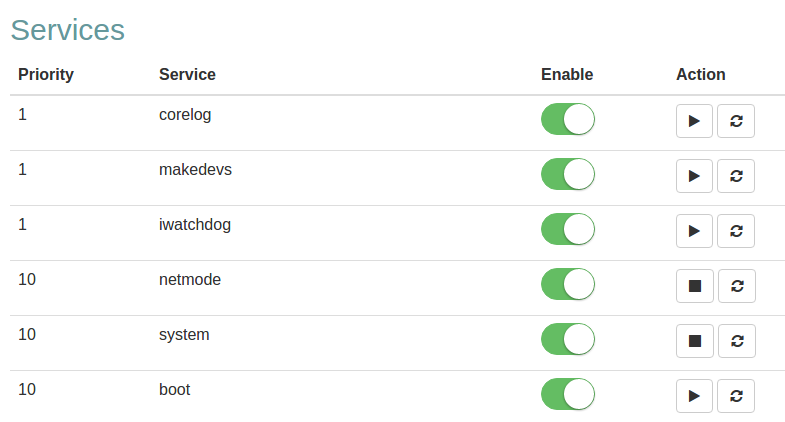Disable the corelog enable switch
This screenshot has height=422, width=785.
click(x=567, y=119)
